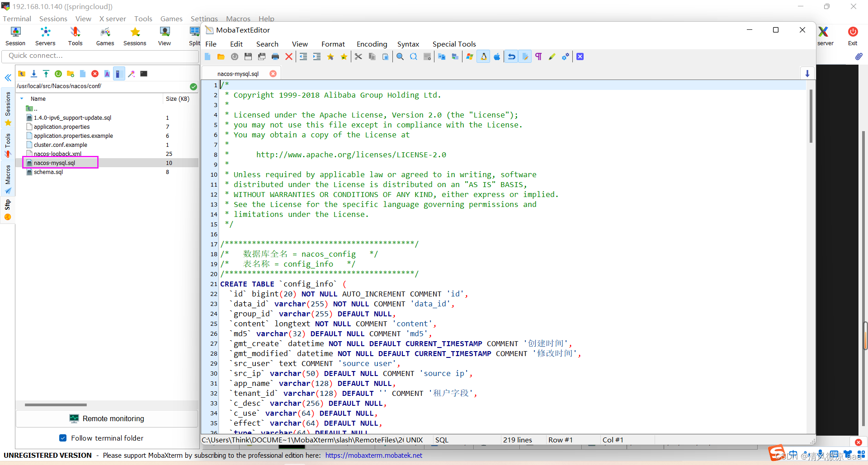
Task: Click the Copy icon in editor toolbar
Action: 372,56
